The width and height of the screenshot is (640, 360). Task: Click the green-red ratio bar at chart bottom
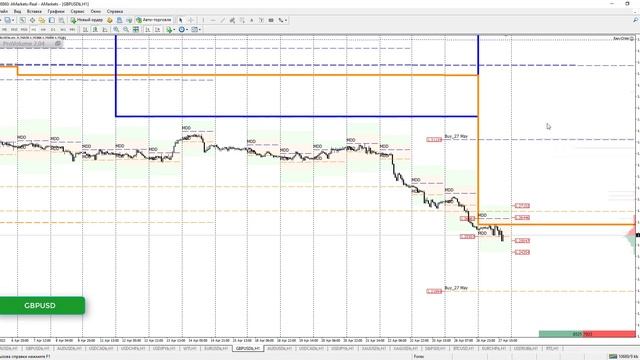587,334
